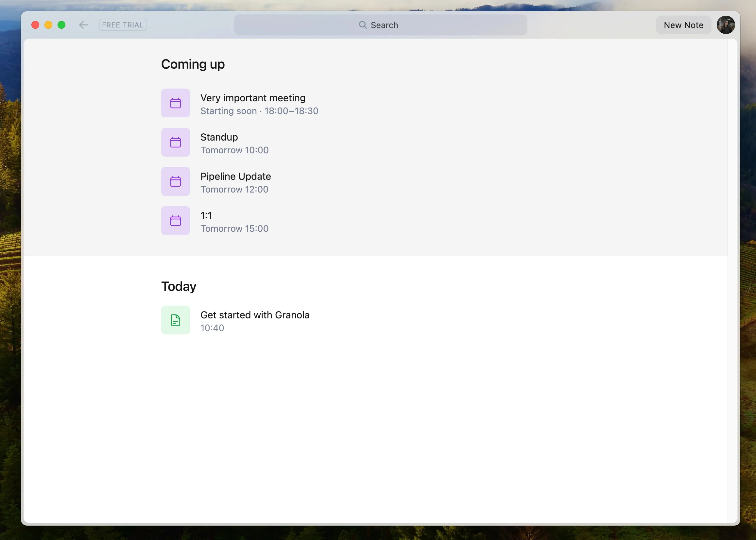Open the 1:1 meeting title
Screen dimensions: 756x540
coord(206,215)
